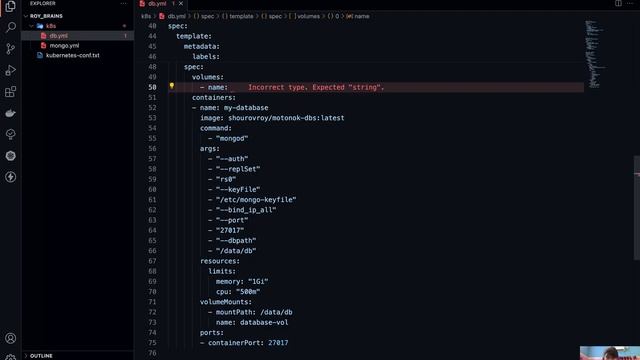640x360 pixels.
Task: Click the '"27017"' string on line 64
Action: pyautogui.click(x=230, y=230)
